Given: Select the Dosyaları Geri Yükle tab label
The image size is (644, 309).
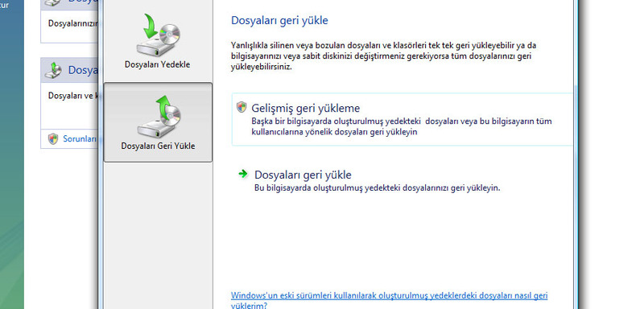Looking at the screenshot, I should point(158,146).
